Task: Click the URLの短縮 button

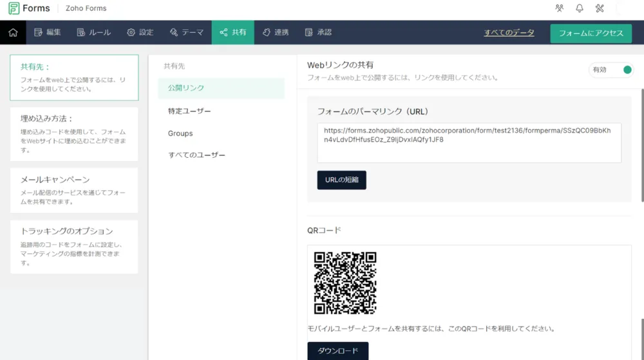Action: [342, 180]
